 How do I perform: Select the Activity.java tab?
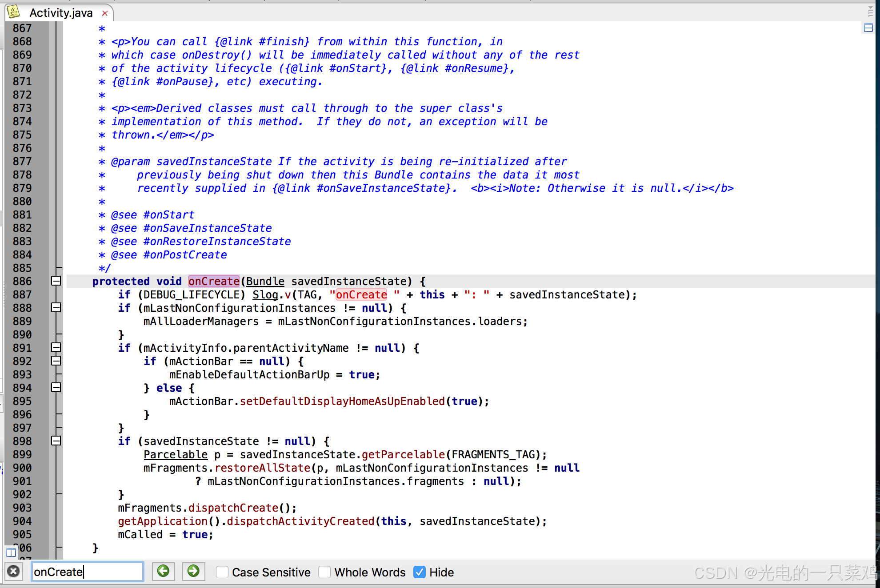point(61,13)
